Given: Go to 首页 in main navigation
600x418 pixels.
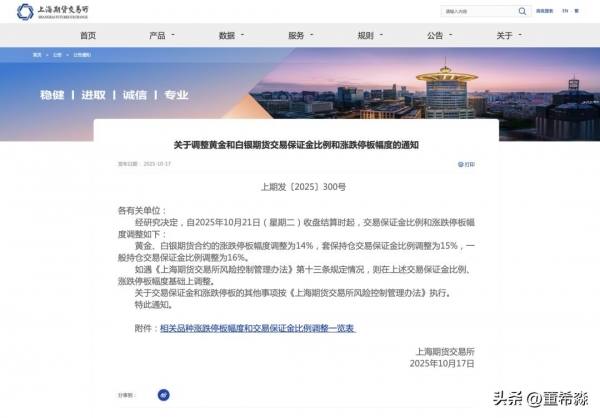Looking at the screenshot, I should click(87, 35).
